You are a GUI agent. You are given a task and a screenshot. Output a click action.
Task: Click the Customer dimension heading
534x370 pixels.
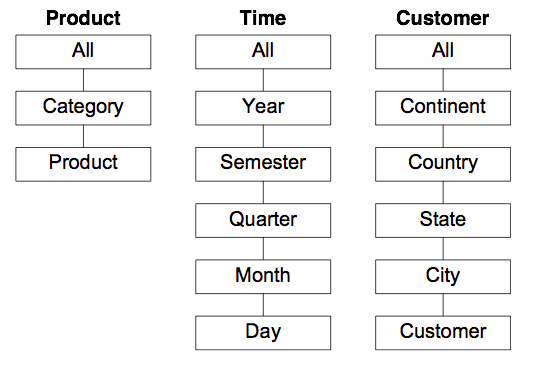pyautogui.click(x=443, y=18)
